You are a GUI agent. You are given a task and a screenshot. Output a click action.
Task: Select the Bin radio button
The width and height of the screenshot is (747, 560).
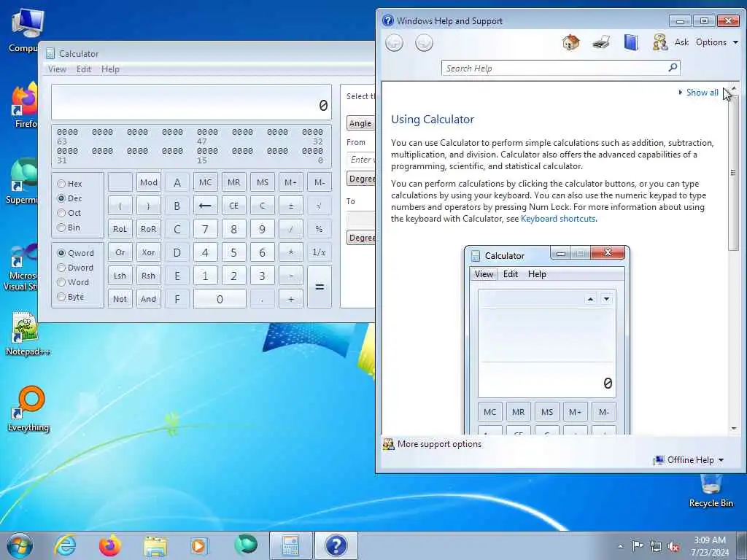[61, 227]
